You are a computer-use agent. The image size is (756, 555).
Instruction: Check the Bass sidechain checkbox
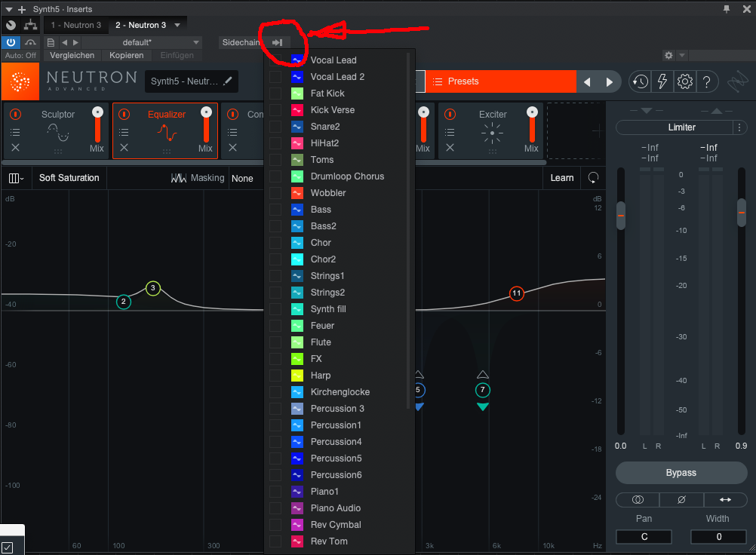click(x=275, y=209)
